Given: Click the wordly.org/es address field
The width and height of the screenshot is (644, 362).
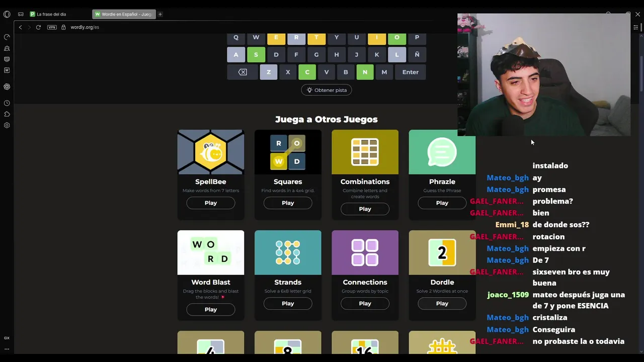Looking at the screenshot, I should pyautogui.click(x=85, y=27).
